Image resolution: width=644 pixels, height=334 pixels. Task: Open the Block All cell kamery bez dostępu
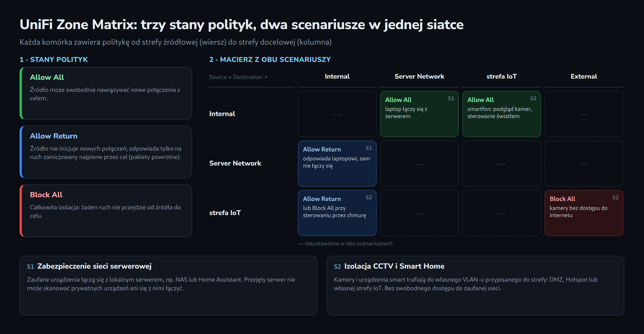click(584, 213)
